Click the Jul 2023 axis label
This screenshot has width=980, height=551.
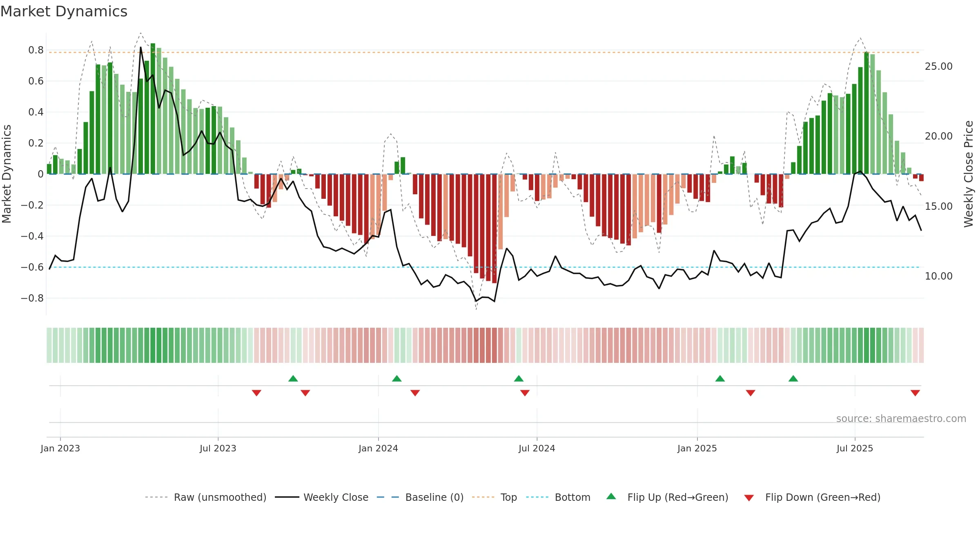click(218, 448)
